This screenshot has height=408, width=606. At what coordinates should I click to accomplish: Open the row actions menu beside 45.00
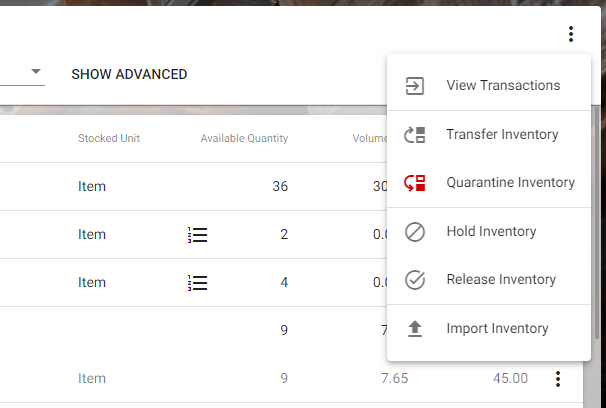click(558, 379)
